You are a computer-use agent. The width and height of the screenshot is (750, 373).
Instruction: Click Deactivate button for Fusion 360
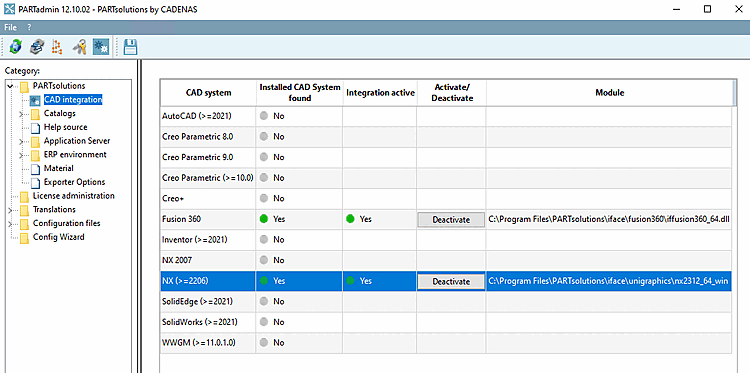point(451,219)
